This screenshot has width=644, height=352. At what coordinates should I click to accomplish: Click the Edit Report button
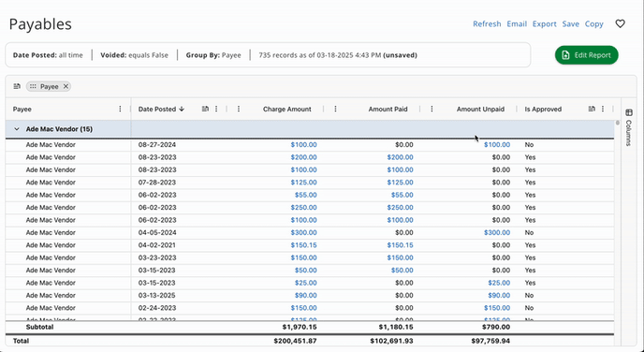click(587, 55)
